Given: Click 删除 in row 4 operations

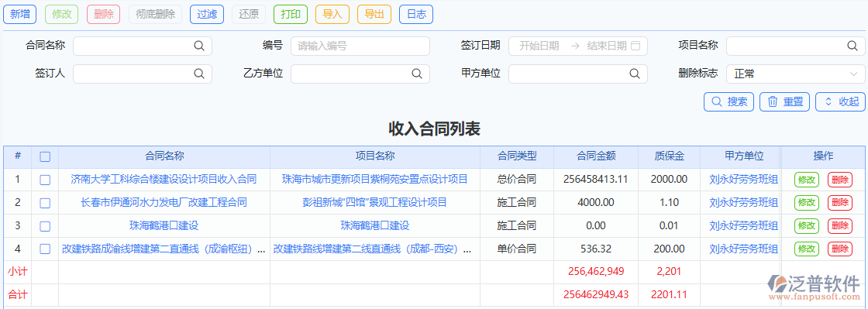Looking at the screenshot, I should click(x=840, y=249).
